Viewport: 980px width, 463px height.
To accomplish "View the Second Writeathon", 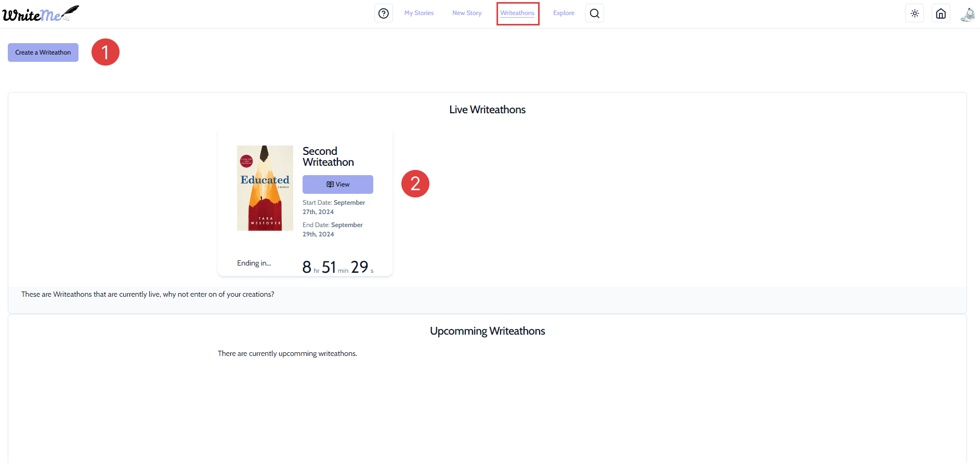I will (337, 184).
